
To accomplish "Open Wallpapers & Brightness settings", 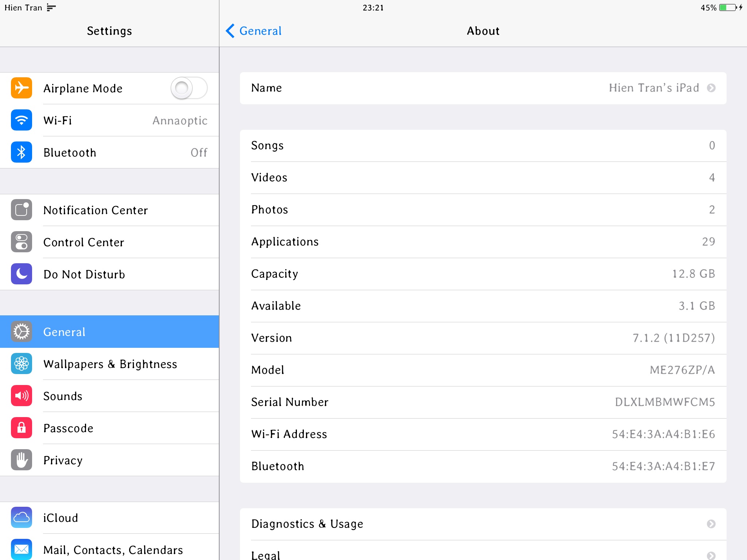I will pyautogui.click(x=110, y=364).
